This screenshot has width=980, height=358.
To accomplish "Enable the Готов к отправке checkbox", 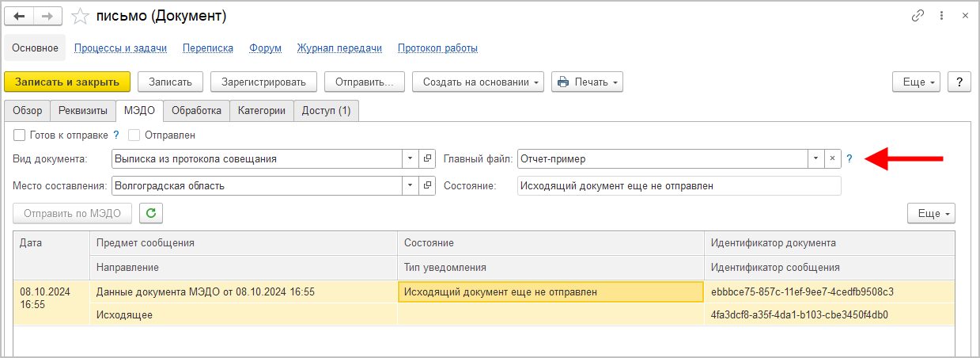I will pos(20,135).
